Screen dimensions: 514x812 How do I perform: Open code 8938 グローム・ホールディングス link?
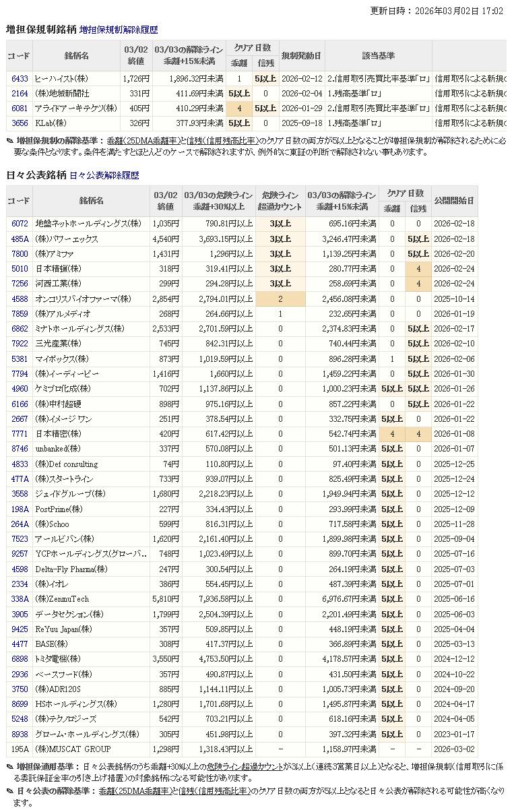(20, 735)
